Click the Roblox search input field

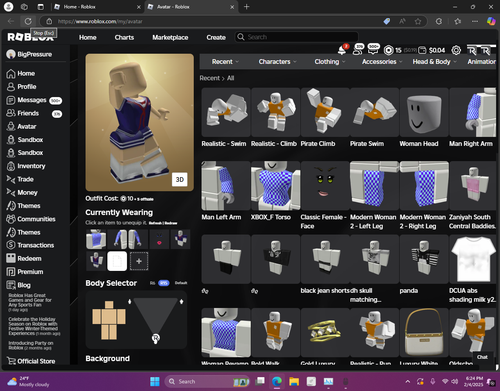(x=296, y=37)
